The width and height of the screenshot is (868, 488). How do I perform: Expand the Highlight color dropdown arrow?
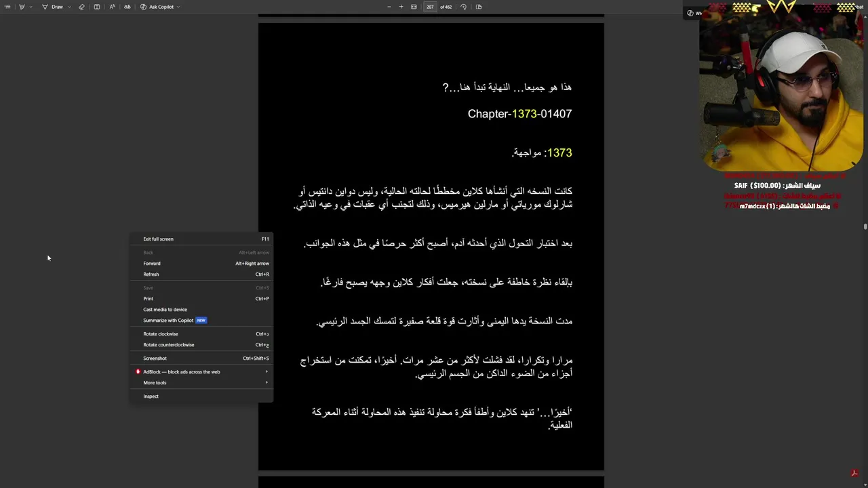(31, 7)
